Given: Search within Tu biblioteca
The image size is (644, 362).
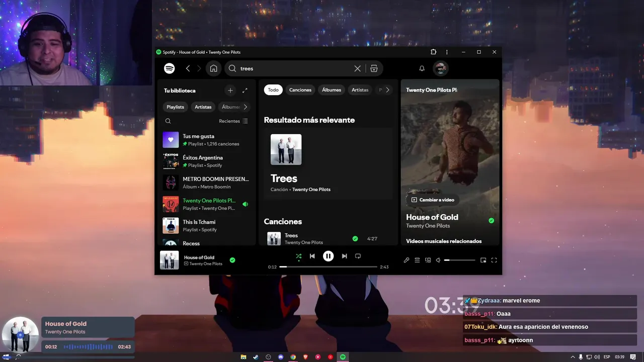Looking at the screenshot, I should pyautogui.click(x=168, y=121).
